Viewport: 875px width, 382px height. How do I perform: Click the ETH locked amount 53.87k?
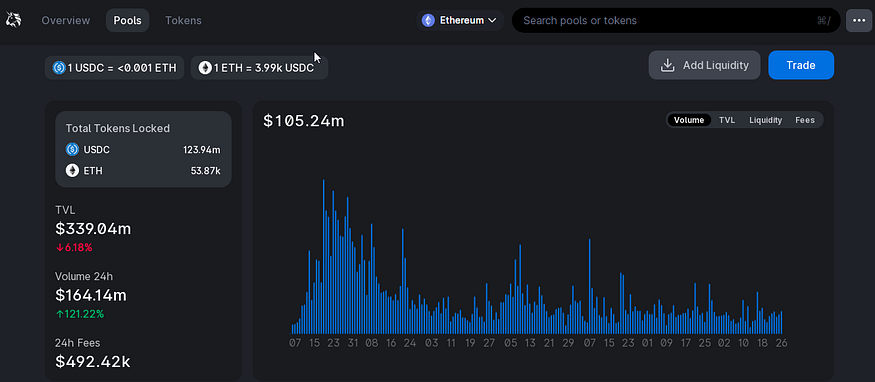(205, 171)
